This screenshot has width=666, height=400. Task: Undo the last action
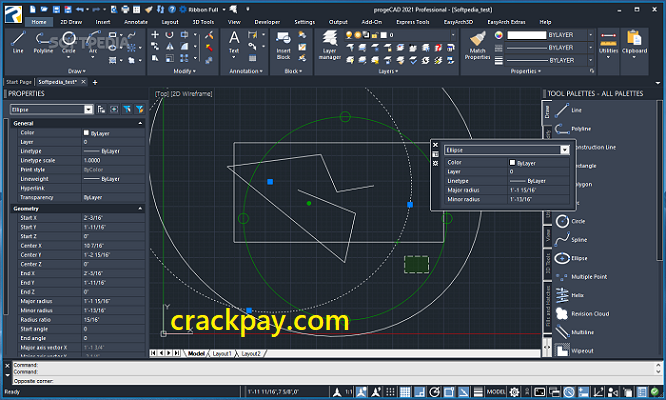[79, 9]
